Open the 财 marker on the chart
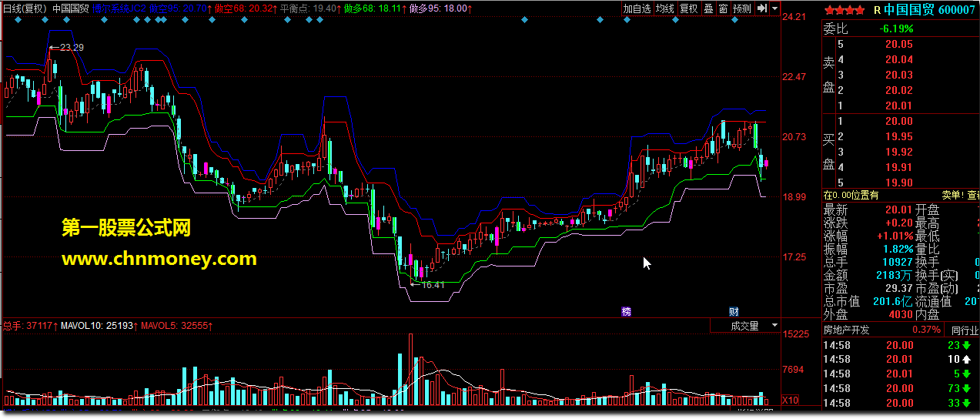Image resolution: width=980 pixels, height=419 pixels. point(734,312)
